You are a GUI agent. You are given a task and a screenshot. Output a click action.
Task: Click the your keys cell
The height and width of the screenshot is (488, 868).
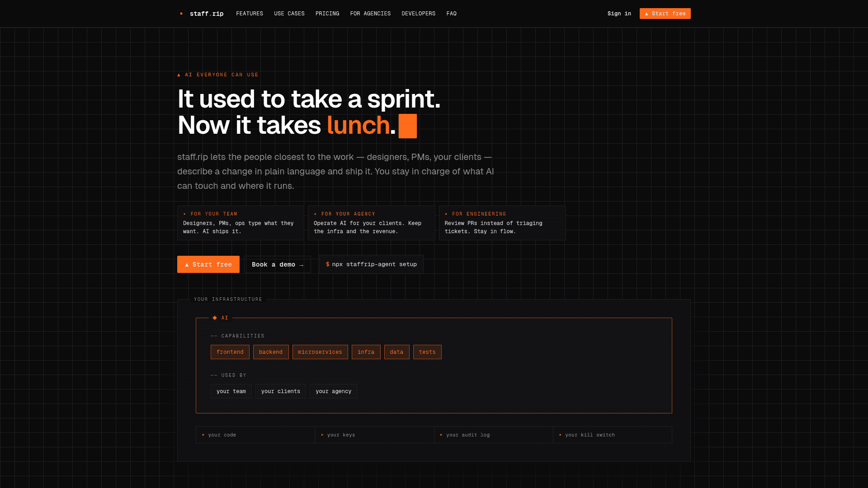tap(374, 435)
